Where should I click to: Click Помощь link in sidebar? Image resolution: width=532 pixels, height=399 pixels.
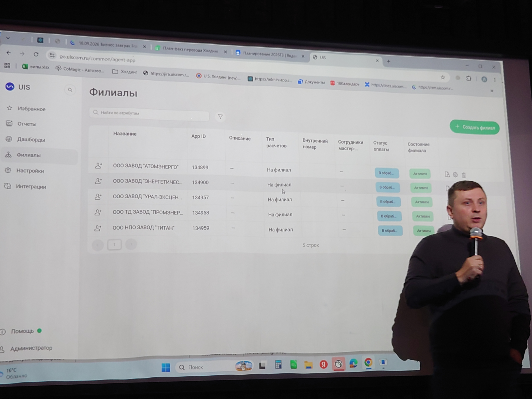click(x=22, y=331)
